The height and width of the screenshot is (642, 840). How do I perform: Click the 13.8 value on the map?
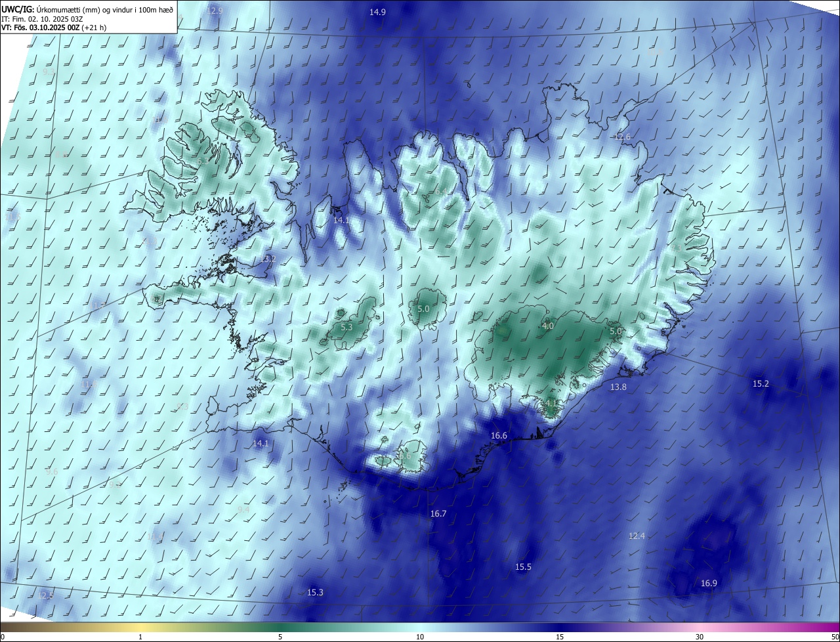pyautogui.click(x=618, y=387)
